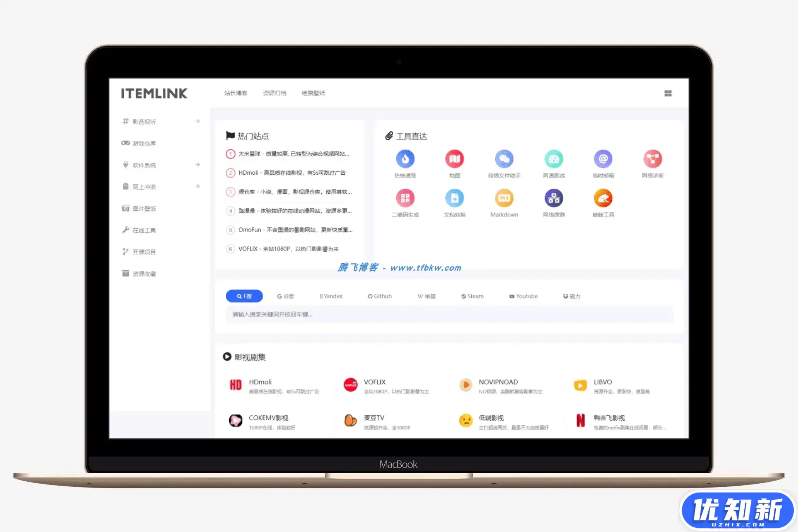
Task: Click the 站长博客 menu tab
Action: 235,93
